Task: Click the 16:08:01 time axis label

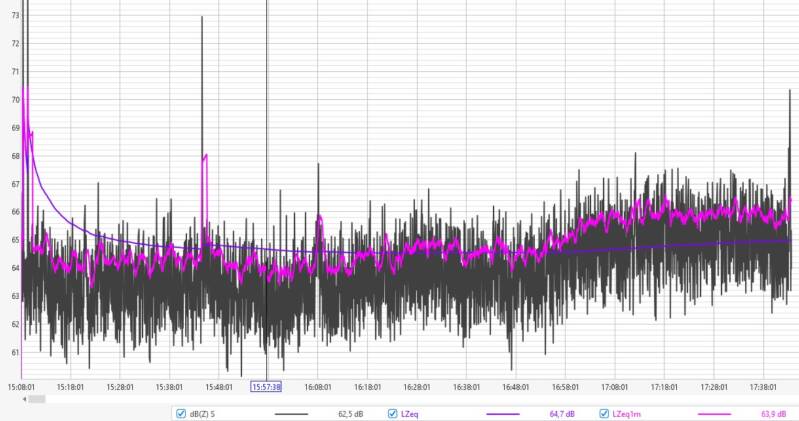Action: (x=318, y=387)
